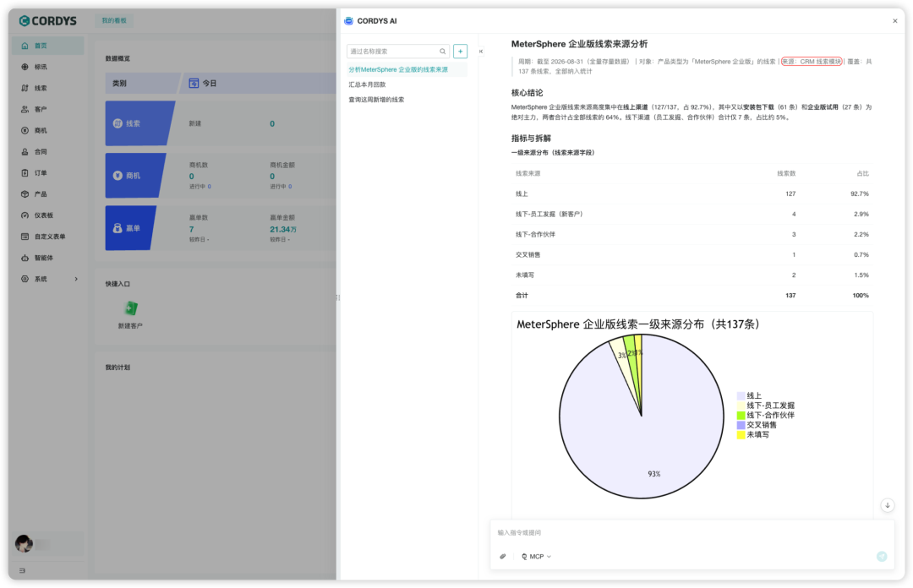Click the 系统 gear icon
This screenshot has width=913, height=588.
pyautogui.click(x=25, y=279)
